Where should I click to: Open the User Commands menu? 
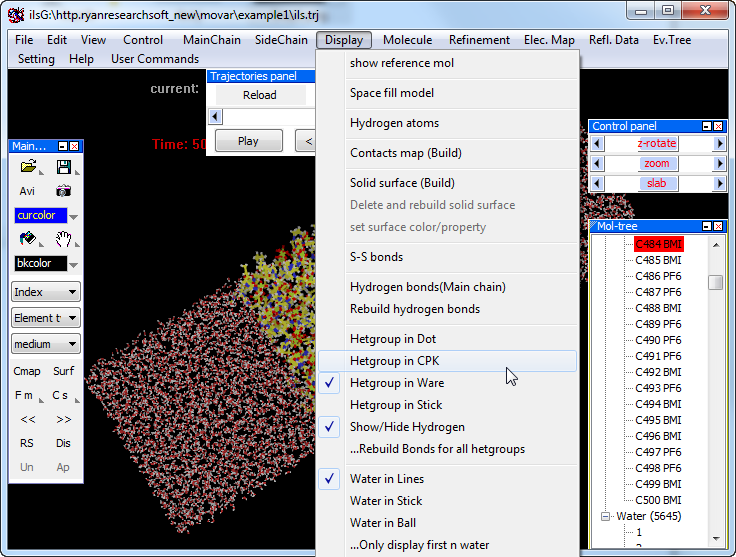[x=155, y=59]
